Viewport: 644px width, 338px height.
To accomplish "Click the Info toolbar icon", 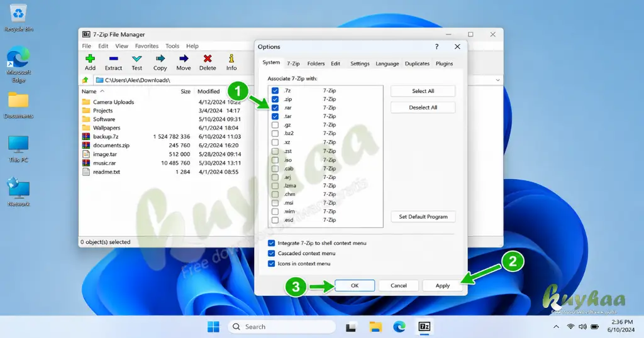I will pyautogui.click(x=231, y=58).
